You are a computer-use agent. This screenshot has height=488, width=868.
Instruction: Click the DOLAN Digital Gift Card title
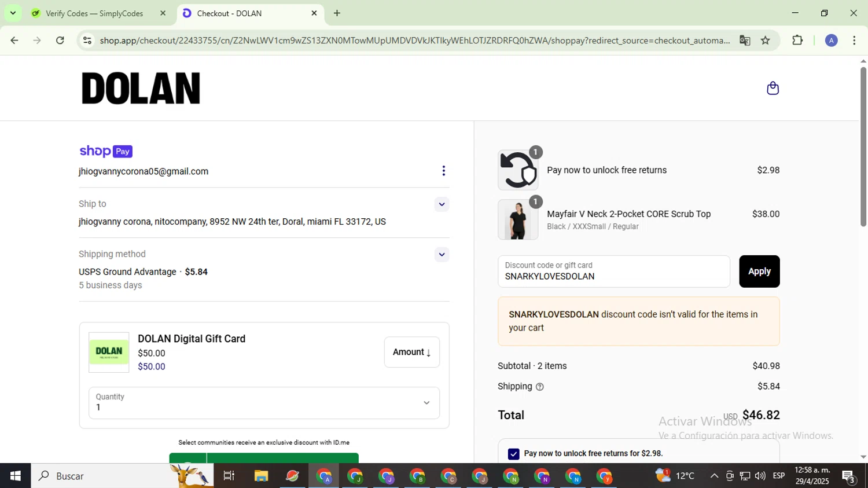[192, 339]
